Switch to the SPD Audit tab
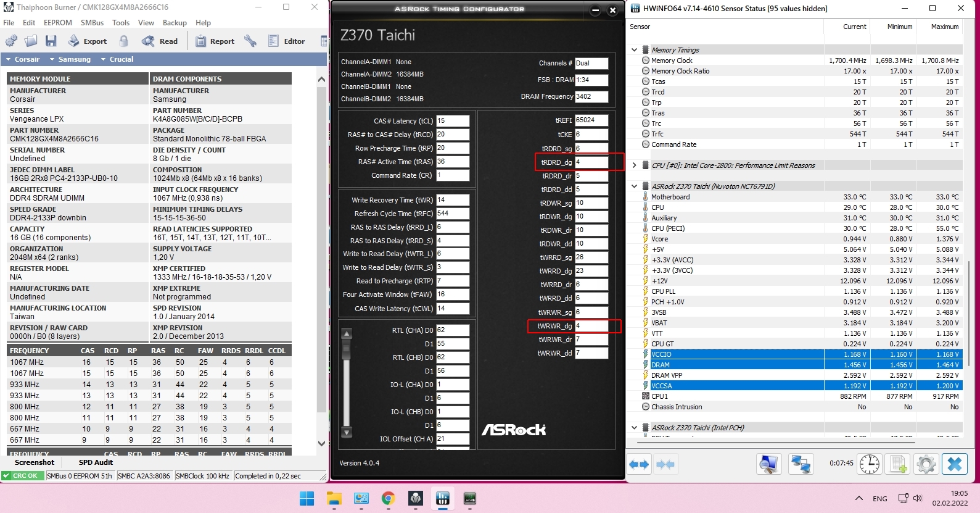This screenshot has width=980, height=513. coord(96,462)
